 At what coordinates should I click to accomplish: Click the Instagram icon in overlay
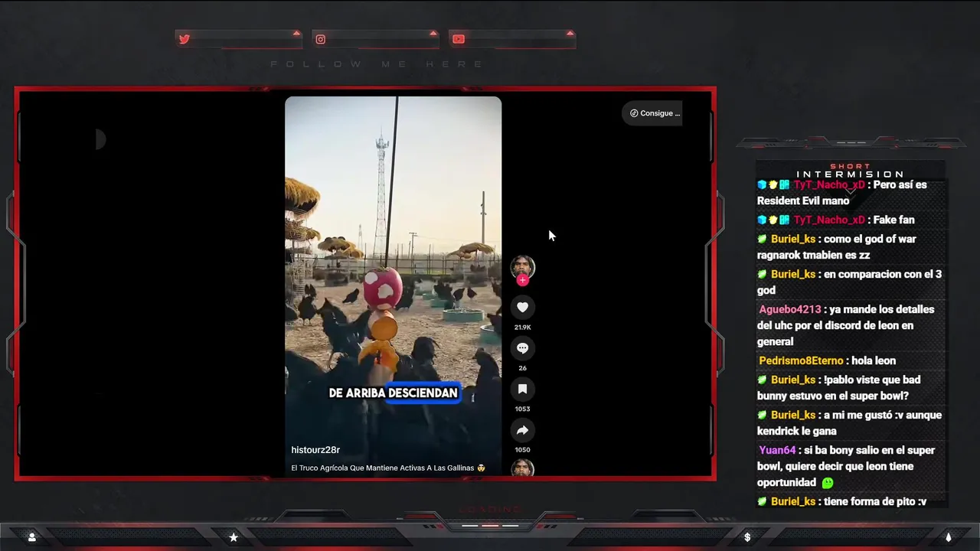tap(321, 39)
